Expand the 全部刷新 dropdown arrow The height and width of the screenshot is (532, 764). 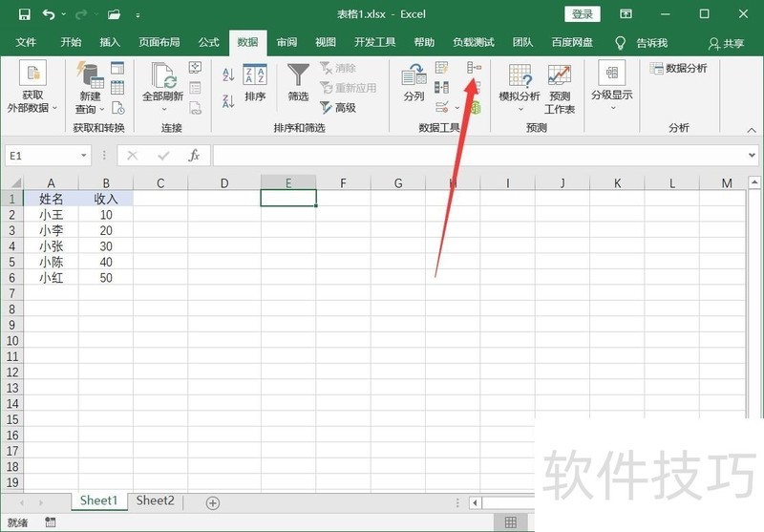[164, 109]
